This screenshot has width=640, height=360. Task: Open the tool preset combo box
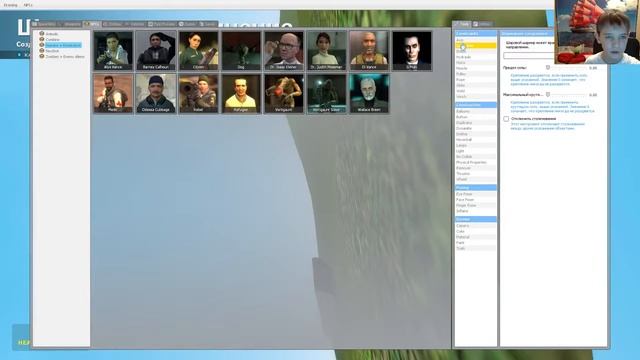click(529, 56)
